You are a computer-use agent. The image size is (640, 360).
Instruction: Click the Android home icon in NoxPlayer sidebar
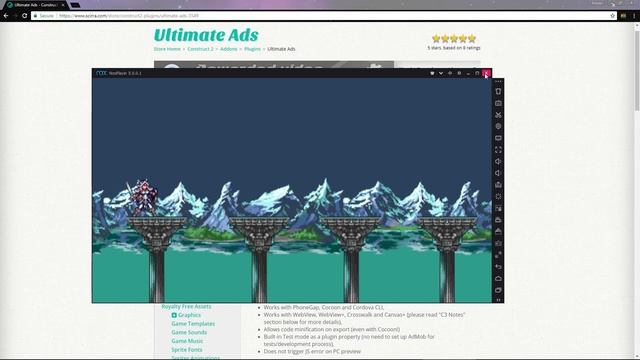point(498,279)
